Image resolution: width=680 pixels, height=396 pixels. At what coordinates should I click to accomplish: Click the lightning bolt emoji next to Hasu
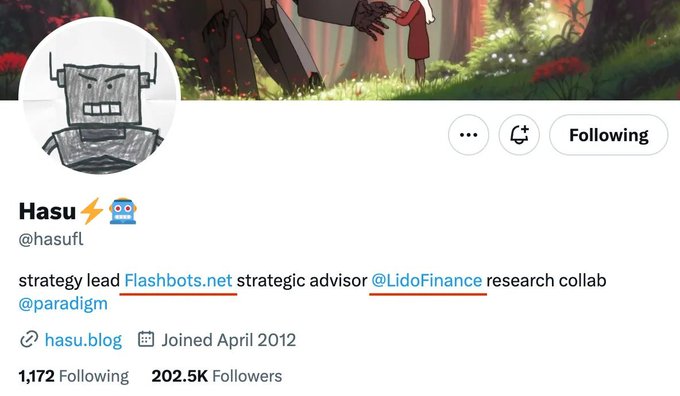(x=92, y=211)
